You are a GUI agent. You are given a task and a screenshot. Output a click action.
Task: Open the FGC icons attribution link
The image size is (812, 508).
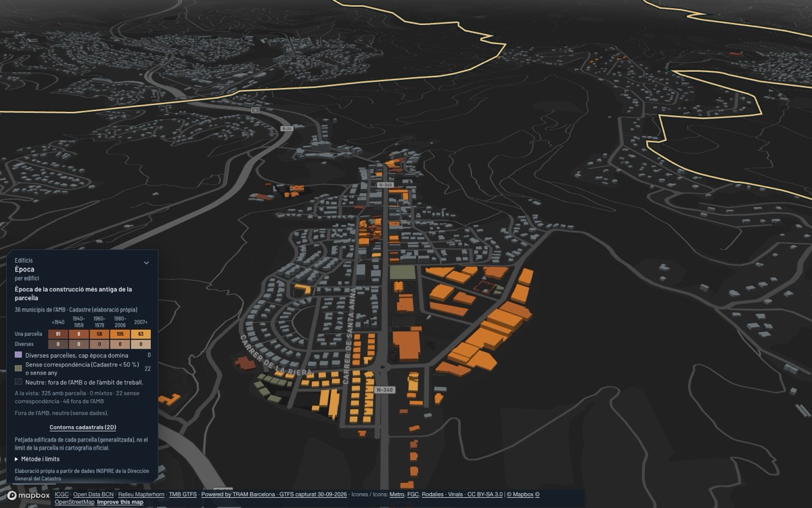coord(413,494)
